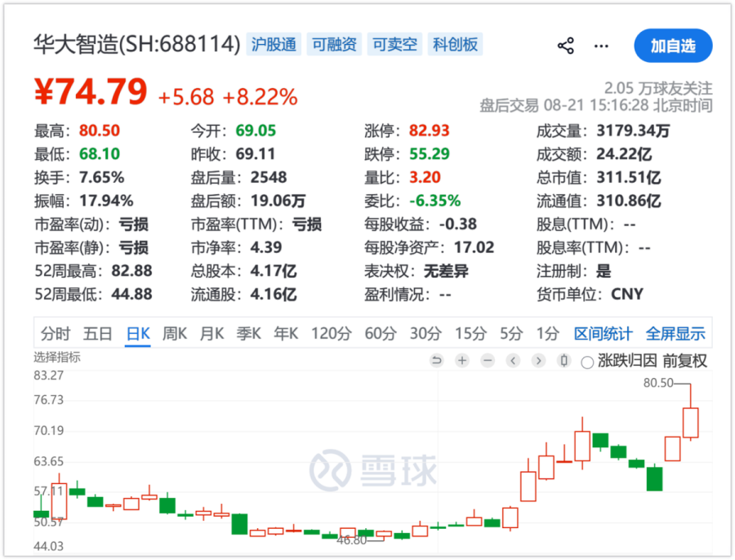Click the 最高 value 80.50
Screen dimensions: 735x560
coord(100,131)
